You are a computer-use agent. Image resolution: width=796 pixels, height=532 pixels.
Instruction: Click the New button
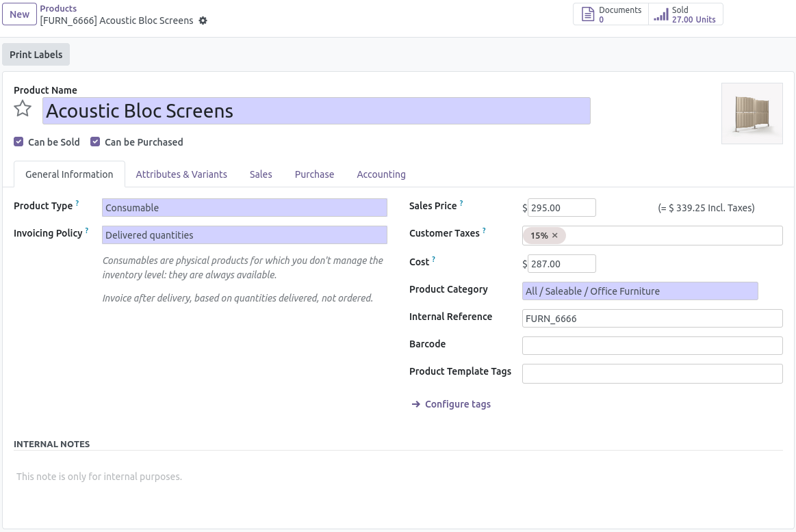click(19, 14)
